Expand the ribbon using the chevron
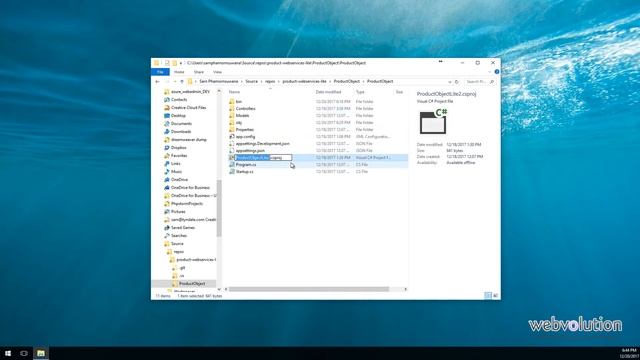Image resolution: width=640 pixels, height=360 pixels. click(x=489, y=72)
